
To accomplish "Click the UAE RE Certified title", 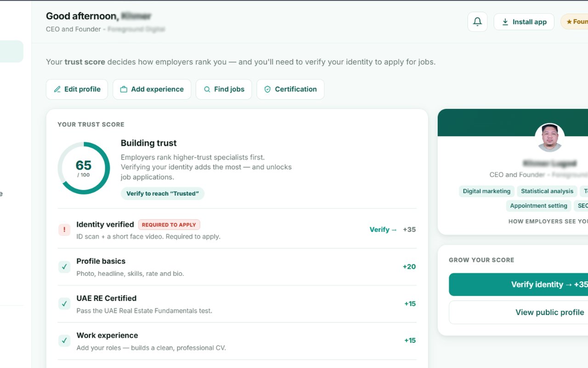I will [x=107, y=298].
